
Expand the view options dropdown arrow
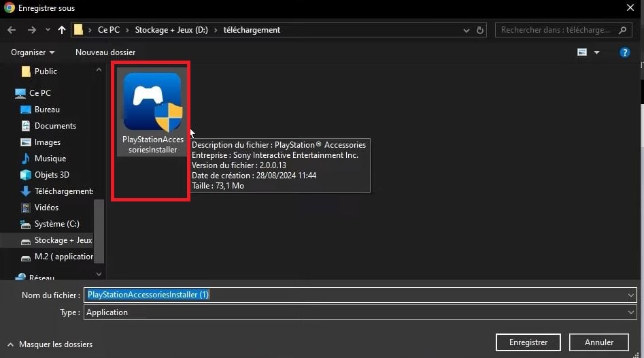click(x=597, y=52)
